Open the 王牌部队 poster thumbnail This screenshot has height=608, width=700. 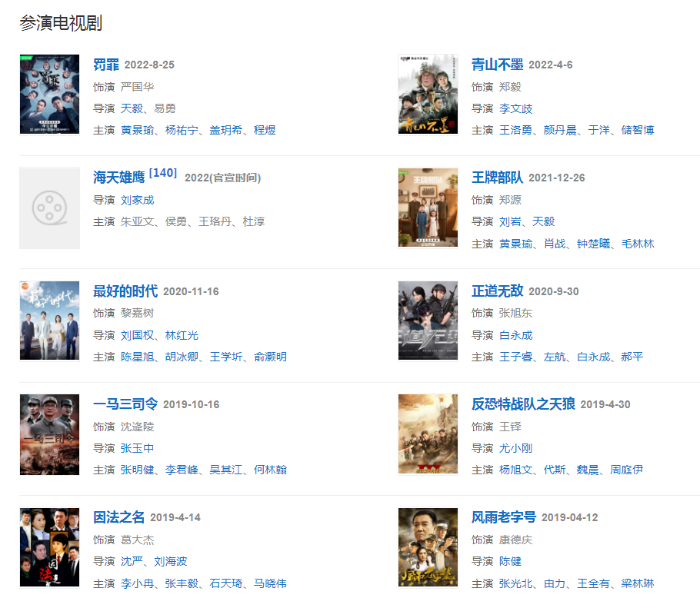[x=428, y=208]
